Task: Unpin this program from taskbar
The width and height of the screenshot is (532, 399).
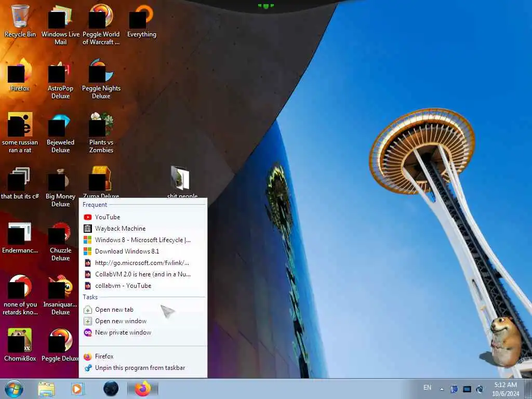Action: [143, 368]
